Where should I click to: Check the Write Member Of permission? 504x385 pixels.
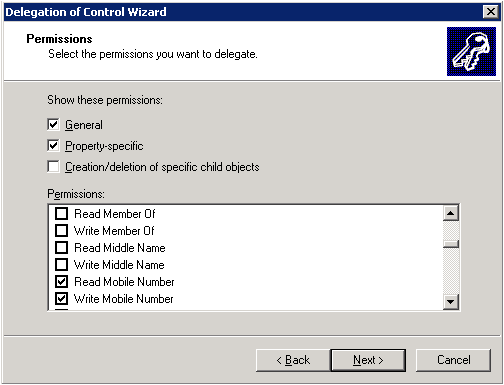tap(61, 230)
